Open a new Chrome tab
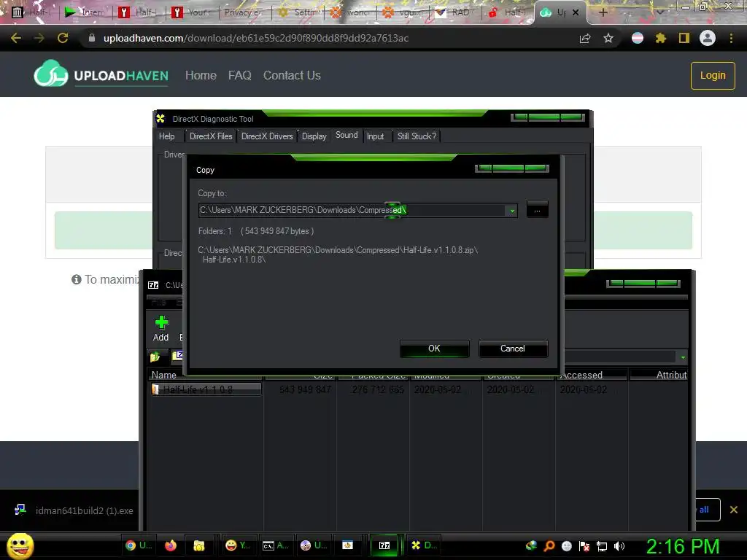 (603, 12)
